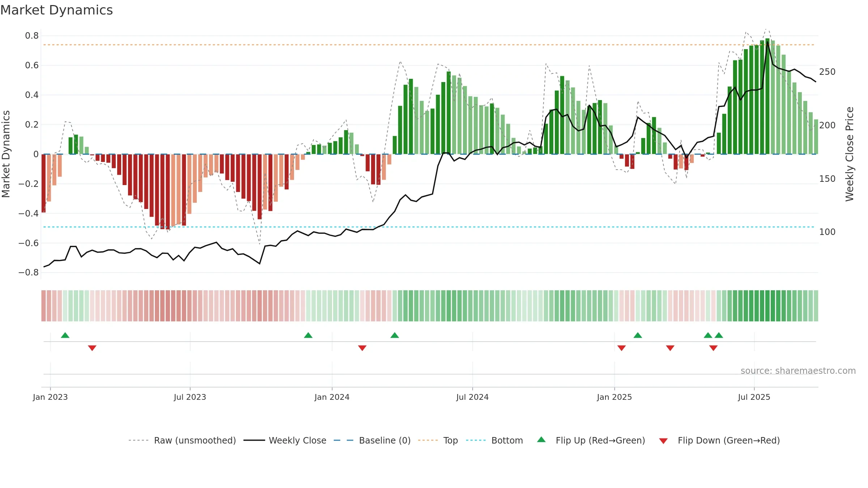Click the flip-down triangle just after Jan 2025
This screenshot has width=868, height=488.
[x=622, y=348]
